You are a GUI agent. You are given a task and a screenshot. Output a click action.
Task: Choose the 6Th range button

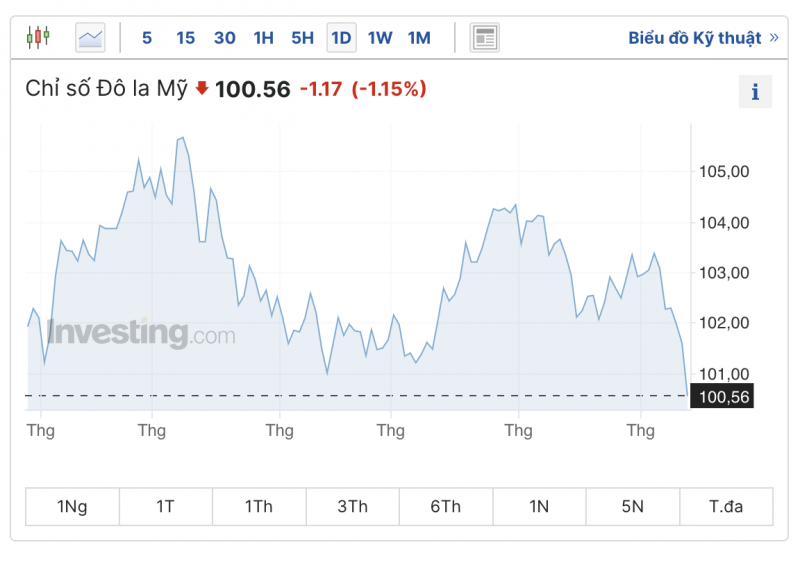pos(446,506)
